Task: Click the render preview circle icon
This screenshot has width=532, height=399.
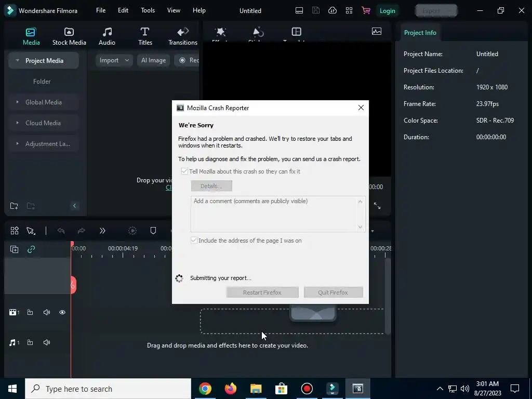Action: (132, 231)
